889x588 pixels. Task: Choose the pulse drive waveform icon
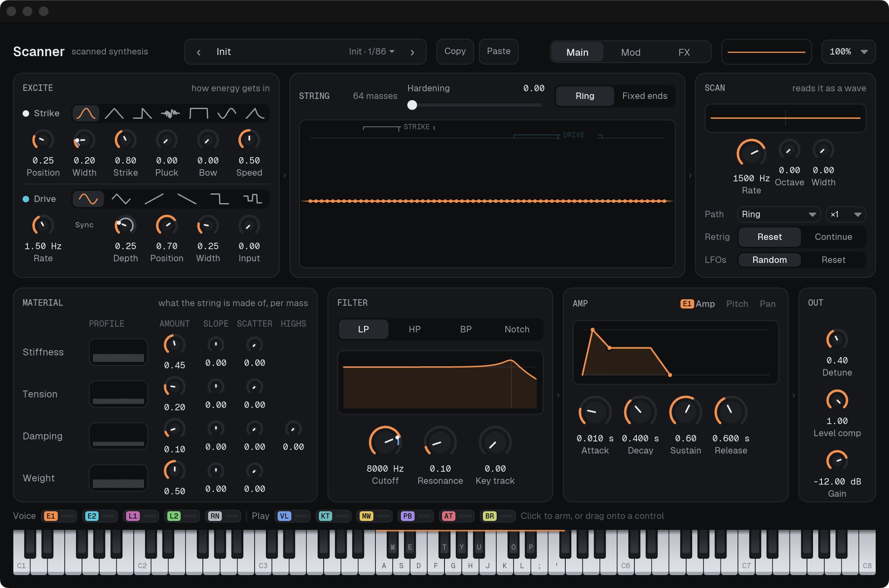coord(253,199)
